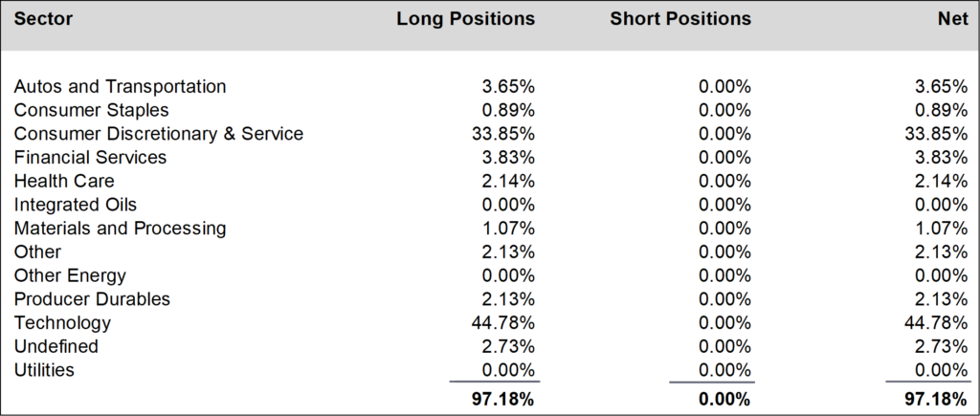This screenshot has height=416, width=980.
Task: Click Technology long position value 44.78%
Action: [x=503, y=323]
